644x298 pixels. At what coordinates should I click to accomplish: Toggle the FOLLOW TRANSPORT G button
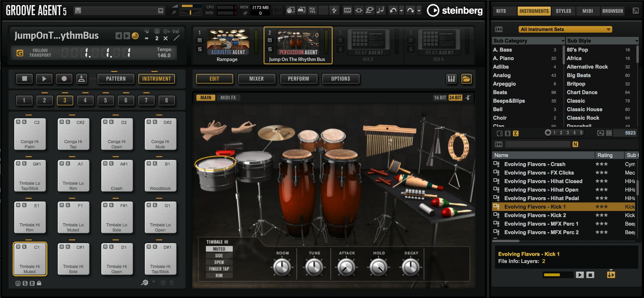(x=20, y=53)
